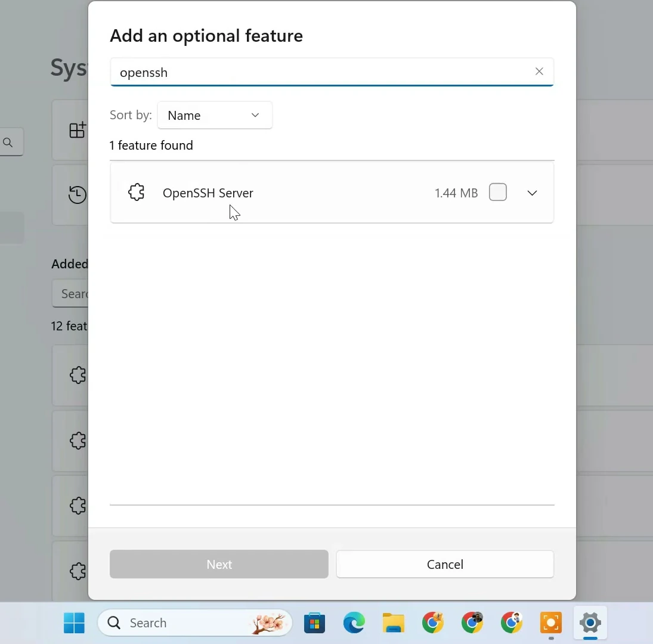Click the openssh search field

coord(332,72)
